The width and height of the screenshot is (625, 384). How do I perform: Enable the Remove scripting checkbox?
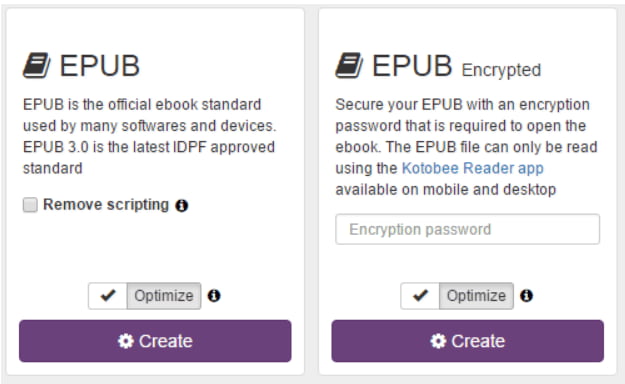click(30, 205)
